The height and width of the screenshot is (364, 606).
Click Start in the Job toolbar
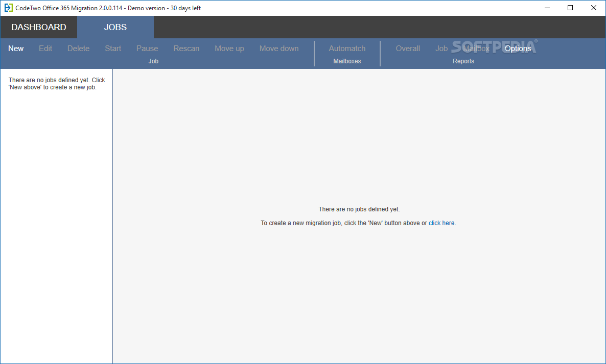coord(113,48)
